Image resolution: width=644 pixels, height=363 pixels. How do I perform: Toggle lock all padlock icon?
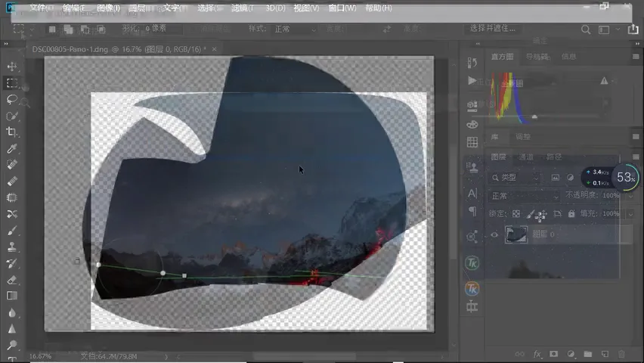point(571,214)
